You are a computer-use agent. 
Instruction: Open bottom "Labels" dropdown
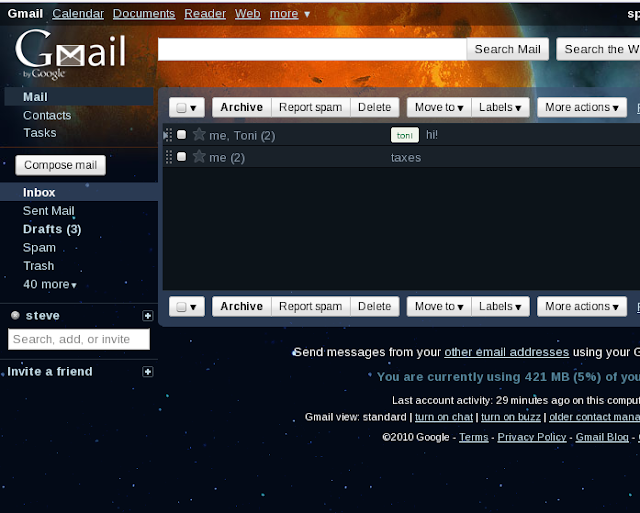[500, 306]
